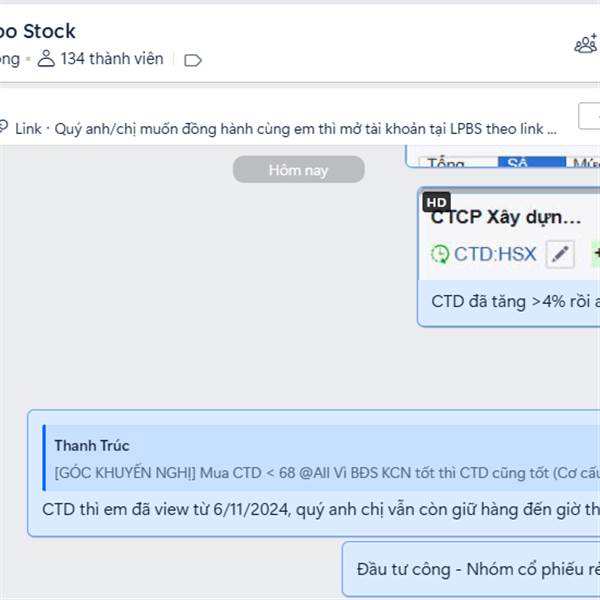The width and height of the screenshot is (600, 600).
Task: Click the add members icon in header
Action: 586,44
